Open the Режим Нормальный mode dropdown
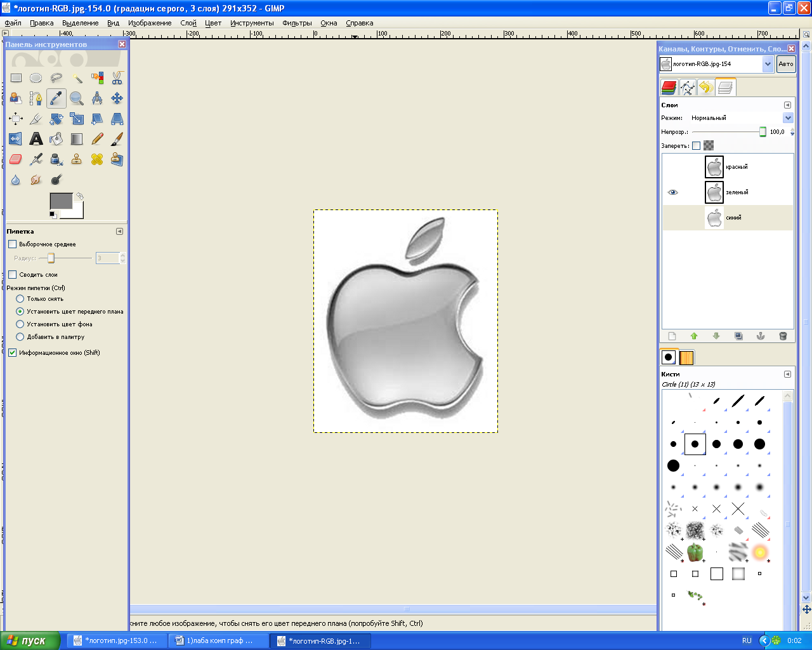Viewport: 812px width, 650px height. pyautogui.click(x=788, y=117)
